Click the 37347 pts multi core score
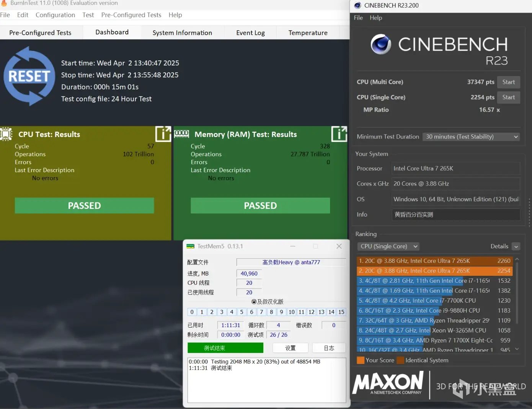This screenshot has height=409, width=532. (481, 82)
